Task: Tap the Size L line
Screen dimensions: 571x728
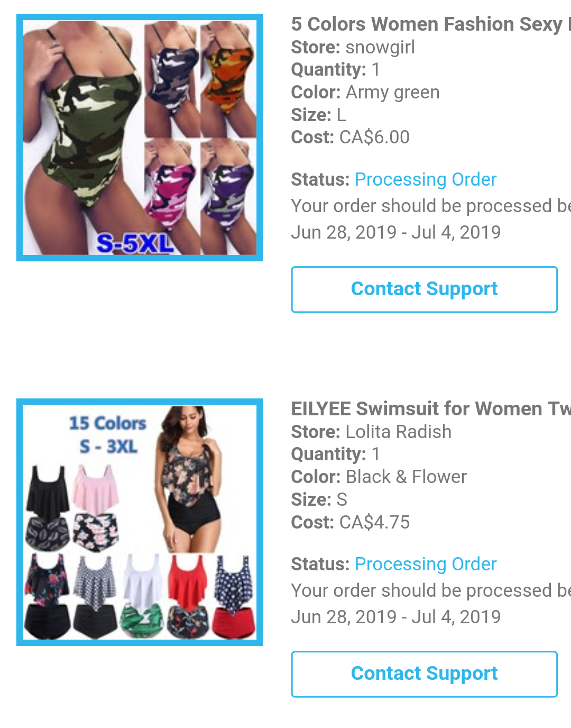Action: point(318,115)
